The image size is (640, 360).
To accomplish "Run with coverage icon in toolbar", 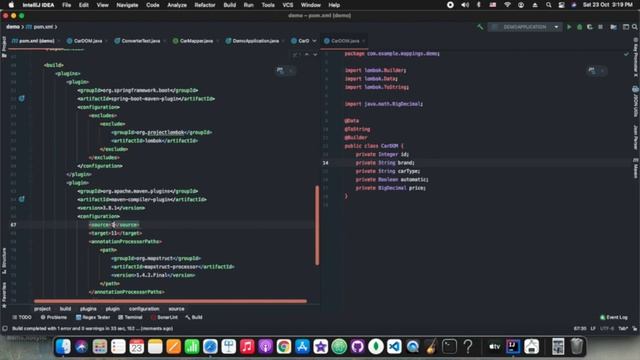I will tap(590, 27).
